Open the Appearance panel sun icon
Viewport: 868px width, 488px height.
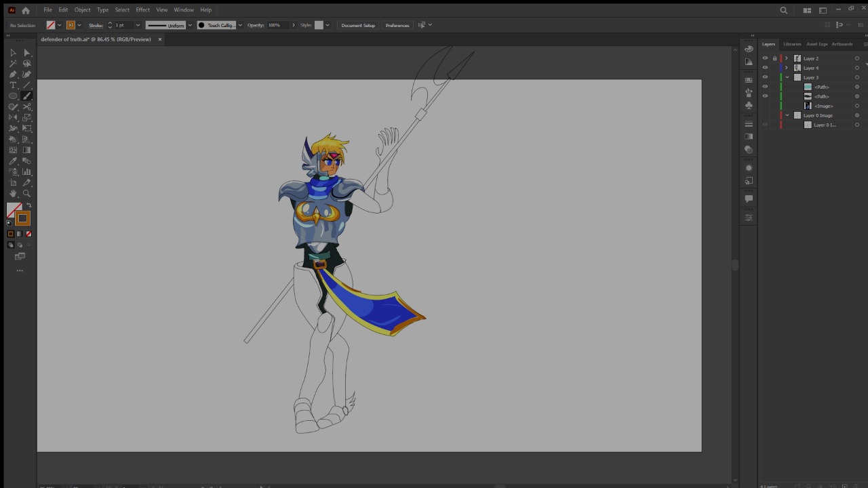point(749,168)
